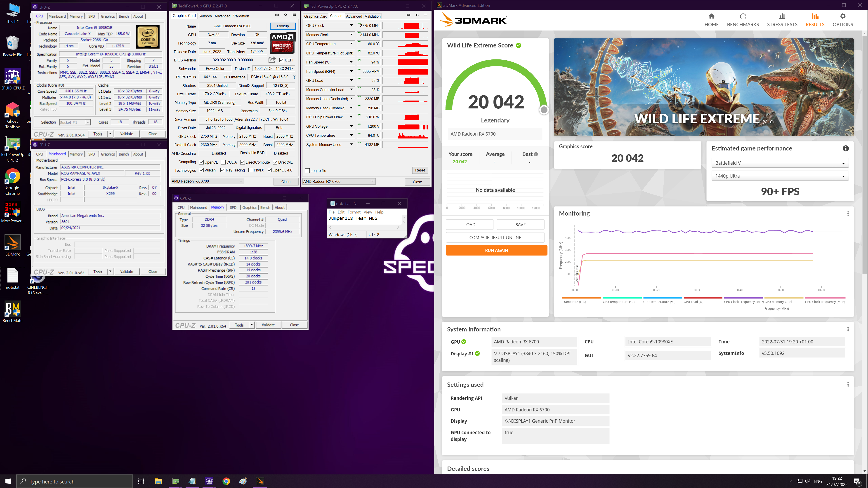Enable Log to file checkbox
Image resolution: width=868 pixels, height=488 pixels.
(307, 170)
